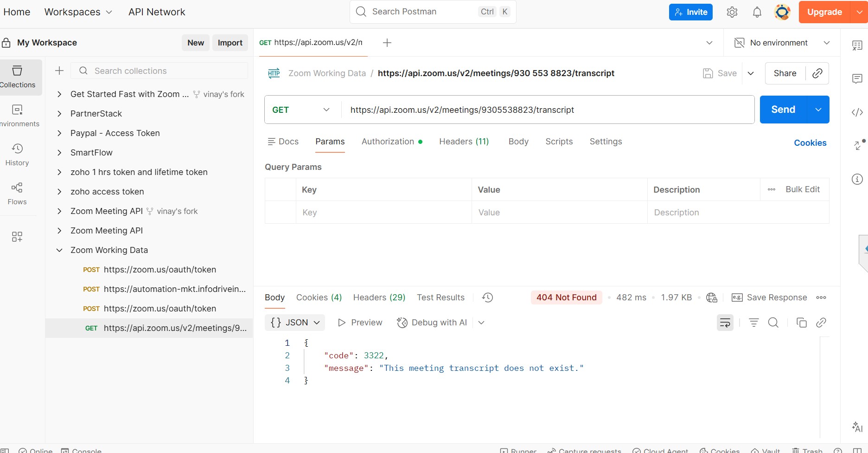Screen dimensions: 868x453
Task: Click Bulk Edit for query params
Action: pyautogui.click(x=803, y=189)
